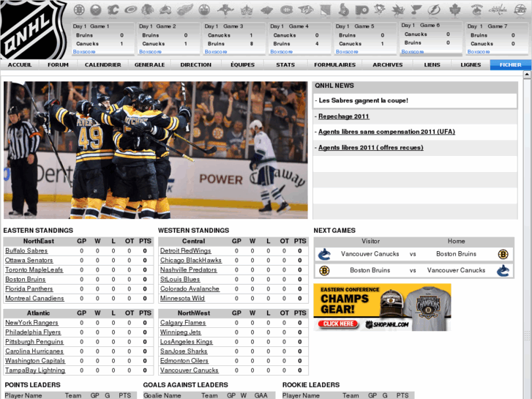The image size is (532, 399).
Task: Open the DIRECTION menu
Action: [x=196, y=65]
